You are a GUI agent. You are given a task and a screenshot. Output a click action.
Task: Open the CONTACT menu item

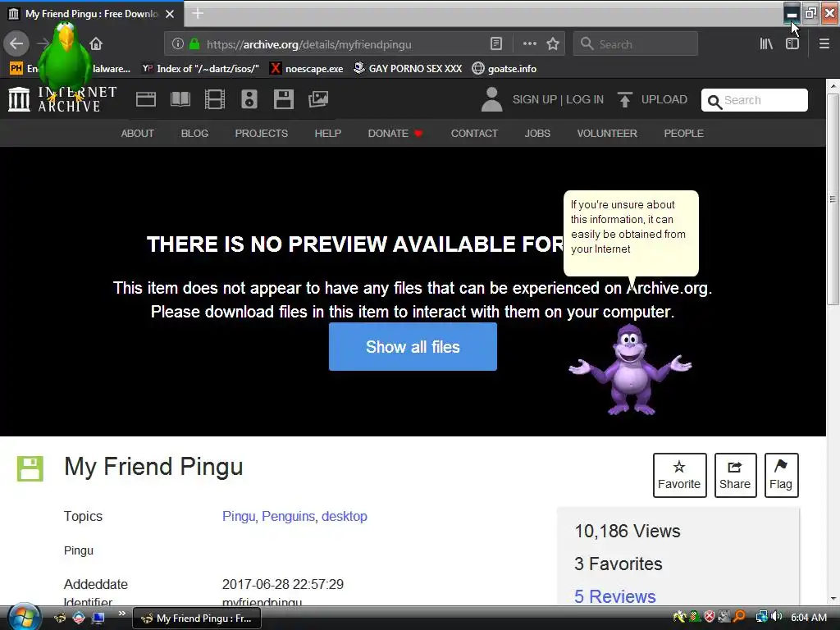point(474,134)
